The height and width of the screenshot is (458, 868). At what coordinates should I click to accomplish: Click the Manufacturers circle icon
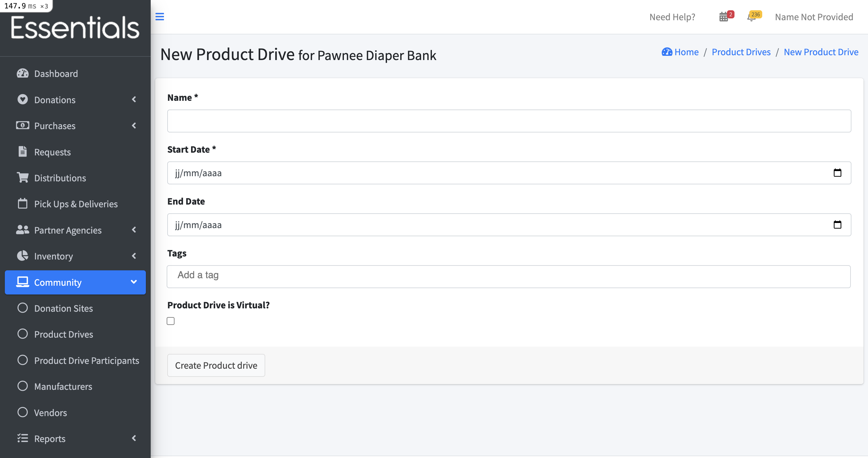click(23, 386)
